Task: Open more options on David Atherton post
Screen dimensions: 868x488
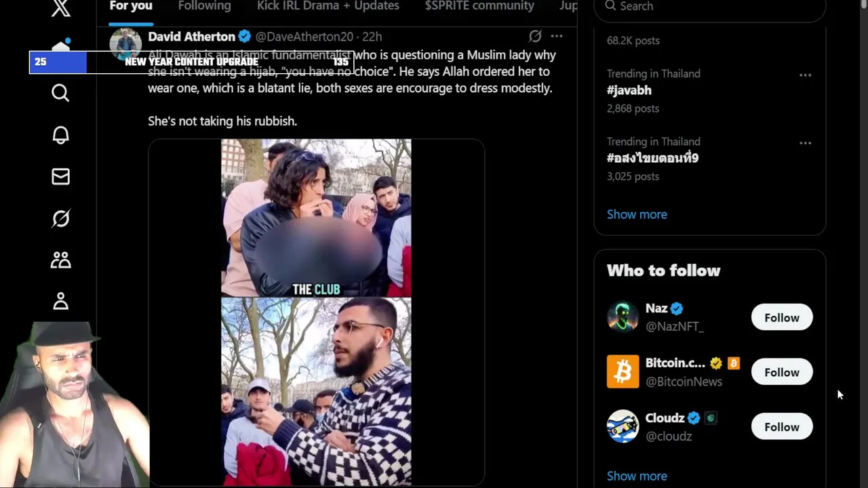Action: click(x=557, y=36)
